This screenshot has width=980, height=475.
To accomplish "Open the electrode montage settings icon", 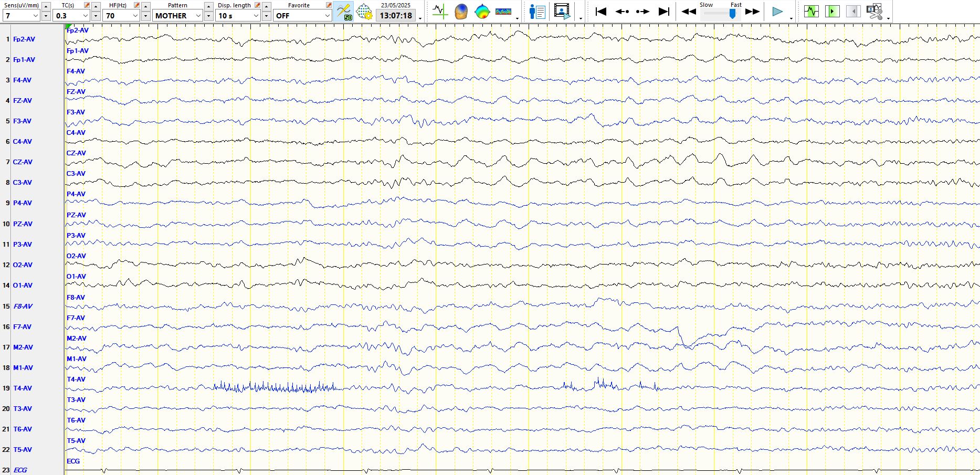I will 364,12.
